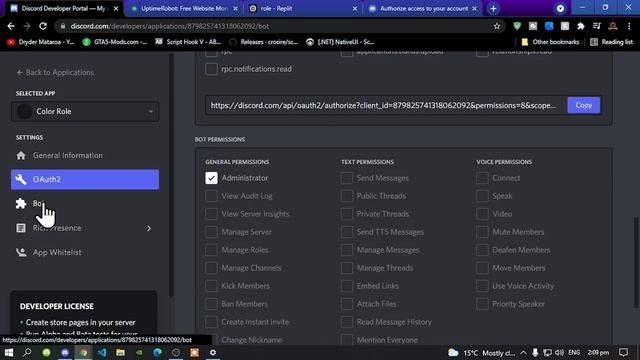Screen dimensions: 640x360
Task: Open the Color Role app selector dropdown
Action: click(85, 111)
